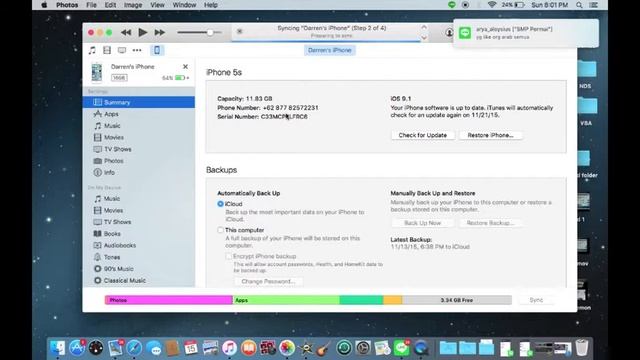Screen dimensions: 640x360
Task: Open Finder from the Dock
Action: pyautogui.click(x=58, y=348)
